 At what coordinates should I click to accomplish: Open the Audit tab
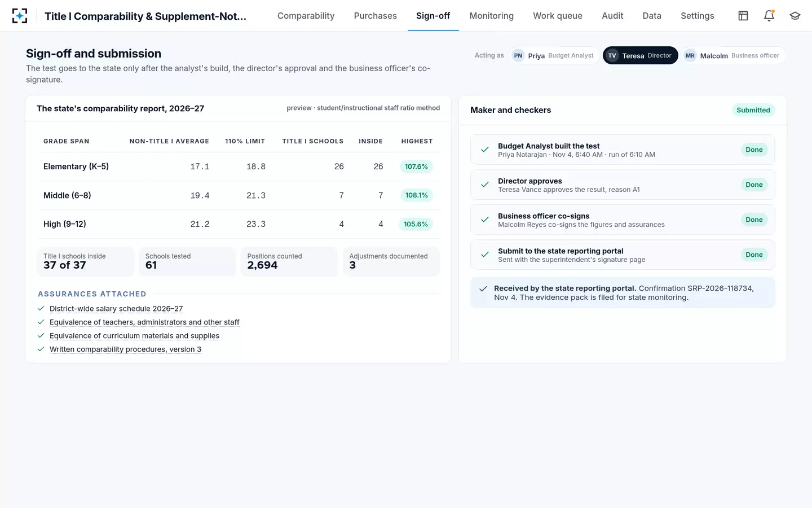coord(612,16)
